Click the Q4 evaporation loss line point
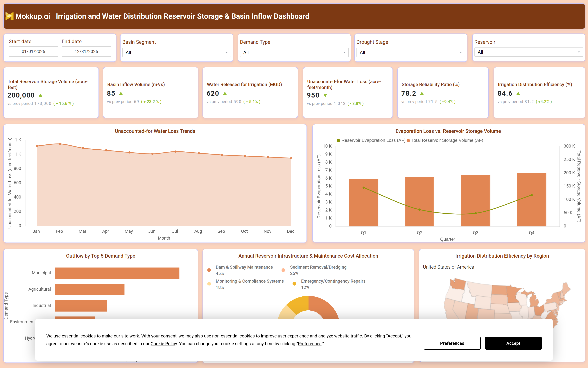588x368 pixels. tap(531, 195)
